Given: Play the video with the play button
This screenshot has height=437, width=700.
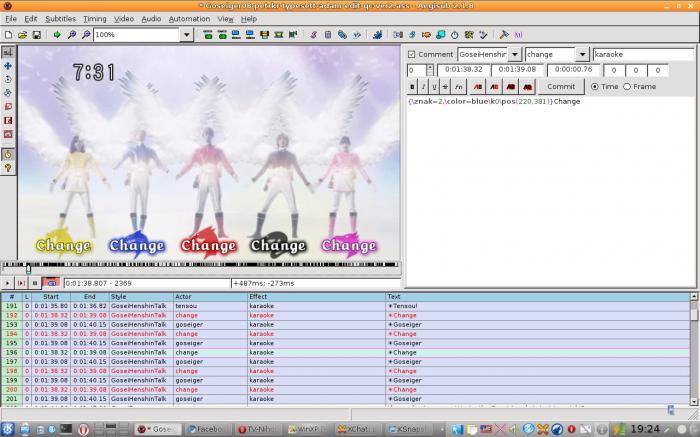Looking at the screenshot, I should click(7, 283).
